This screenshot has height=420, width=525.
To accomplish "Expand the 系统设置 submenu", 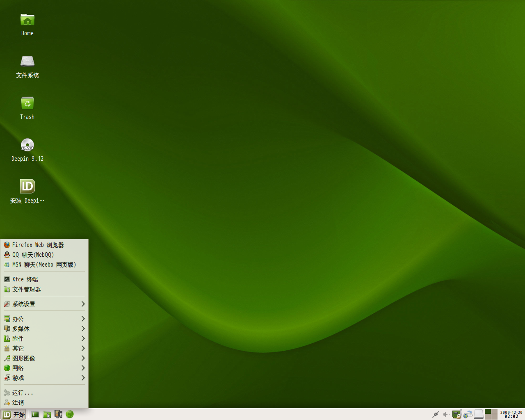I will (44, 304).
